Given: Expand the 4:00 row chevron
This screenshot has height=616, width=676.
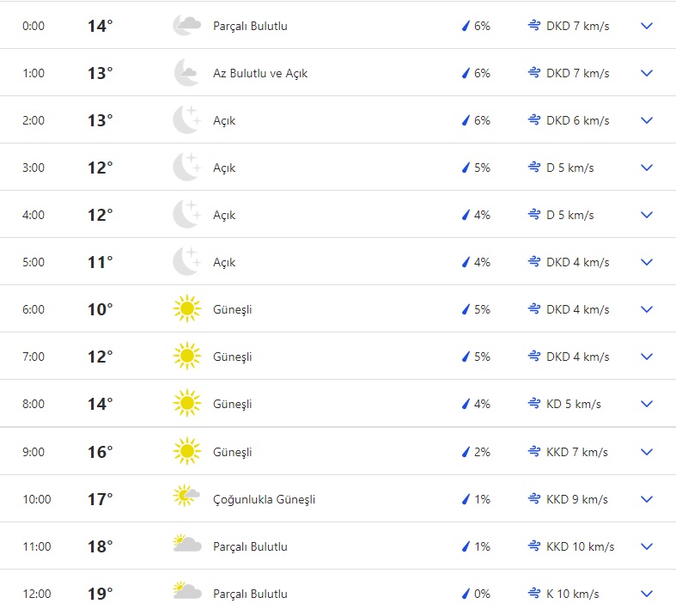Looking at the screenshot, I should 647,215.
